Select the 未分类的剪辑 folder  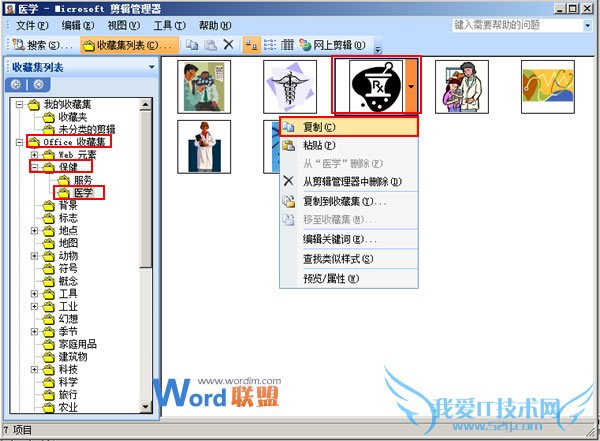click(x=79, y=129)
